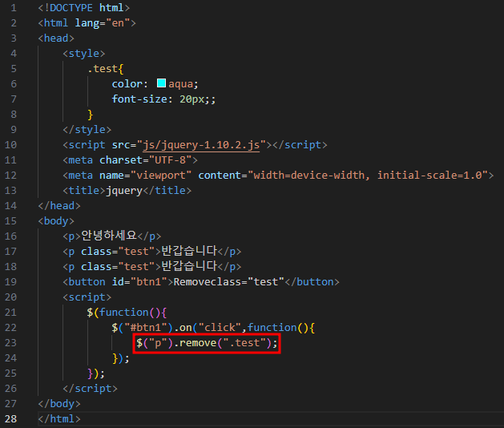
Task: Click the closing brace on line 8
Action: click(x=91, y=115)
